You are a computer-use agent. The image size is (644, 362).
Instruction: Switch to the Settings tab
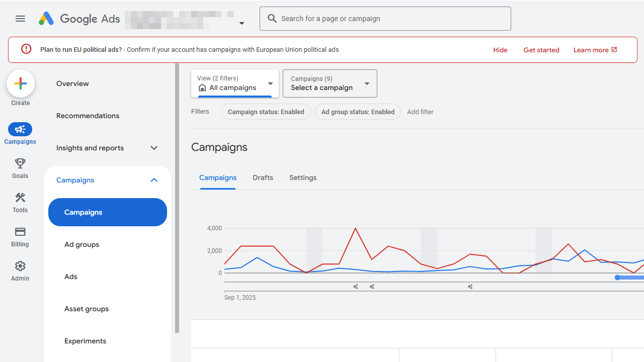(303, 177)
